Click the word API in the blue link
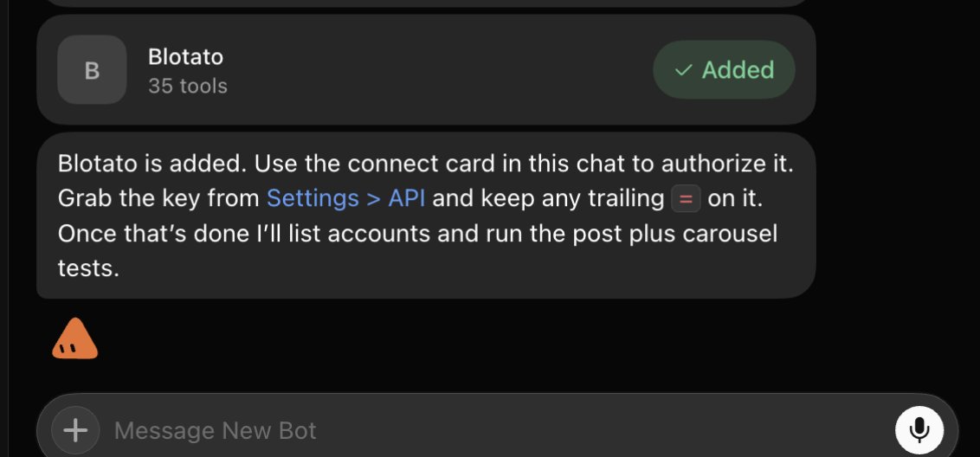Screen dimensions: 980x457 click(x=407, y=198)
